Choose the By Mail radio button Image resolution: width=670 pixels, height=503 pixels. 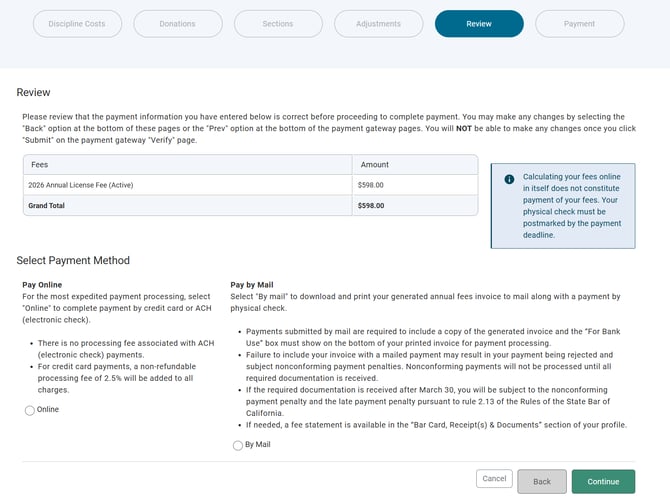[238, 445]
